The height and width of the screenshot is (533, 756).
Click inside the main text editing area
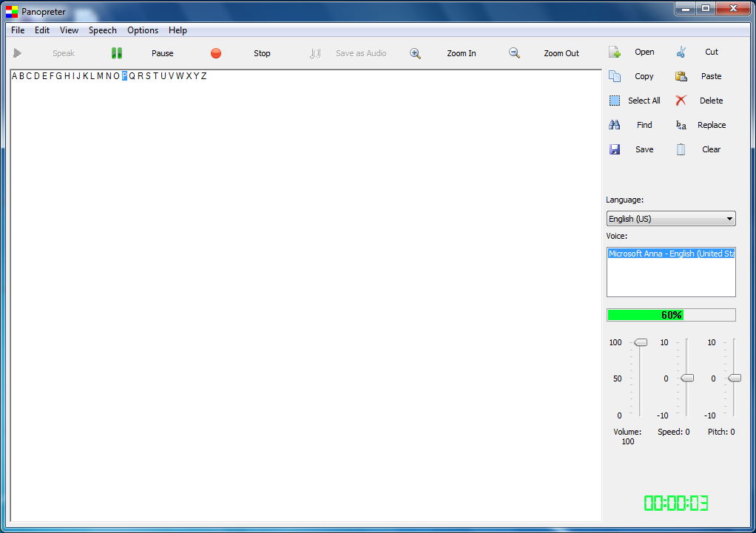(296, 296)
